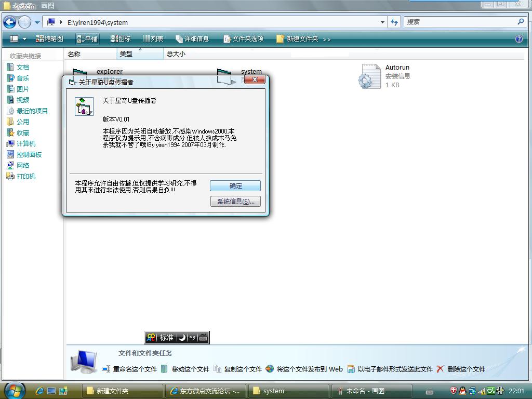
Task: Confirm the dialog with 确定
Action: 235,185
